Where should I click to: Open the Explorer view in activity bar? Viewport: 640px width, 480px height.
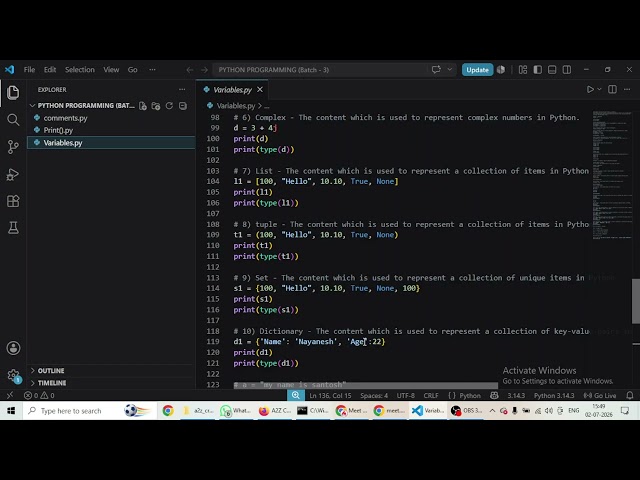pyautogui.click(x=13, y=93)
